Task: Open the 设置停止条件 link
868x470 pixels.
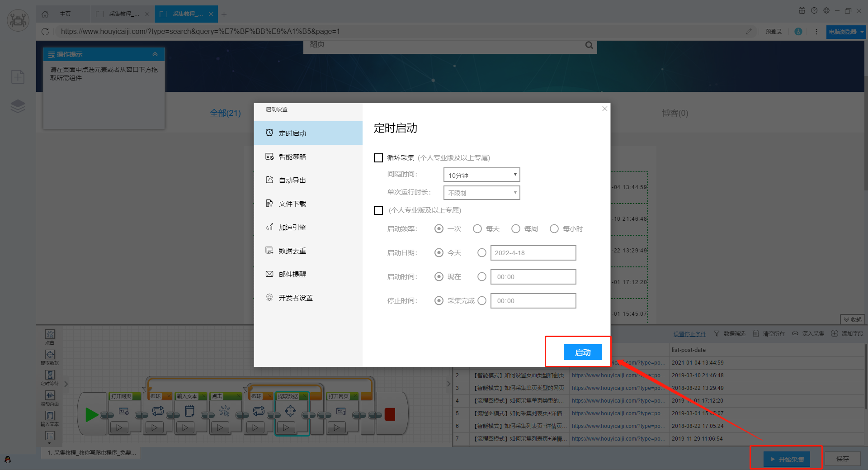Action: [689, 334]
